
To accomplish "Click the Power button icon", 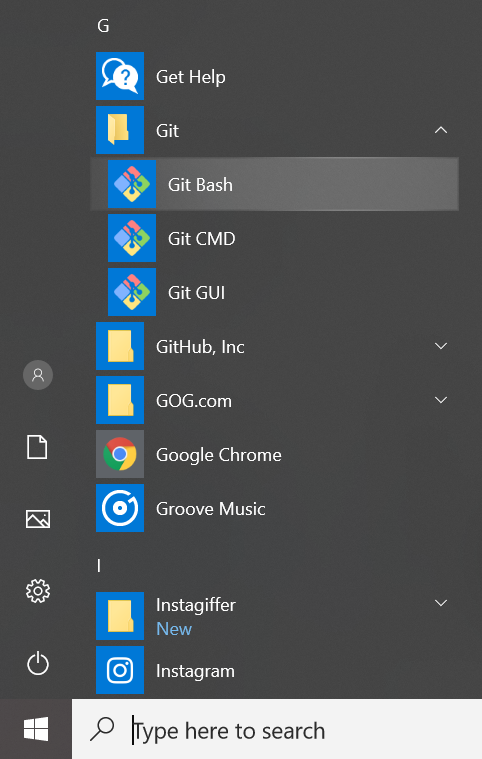I will 38,663.
